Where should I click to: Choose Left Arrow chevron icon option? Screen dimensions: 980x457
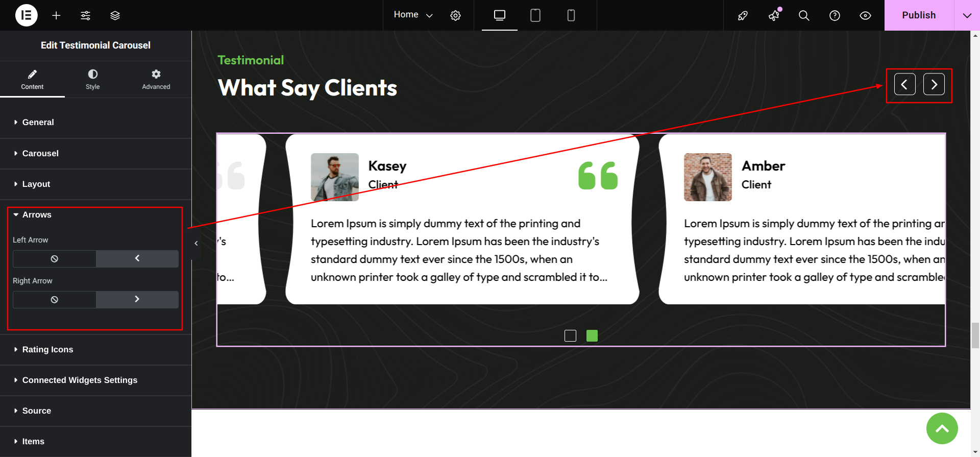pyautogui.click(x=137, y=259)
